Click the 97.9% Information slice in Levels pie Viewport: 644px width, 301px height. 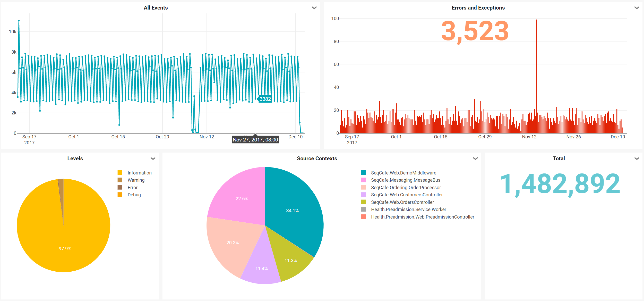coord(65,248)
